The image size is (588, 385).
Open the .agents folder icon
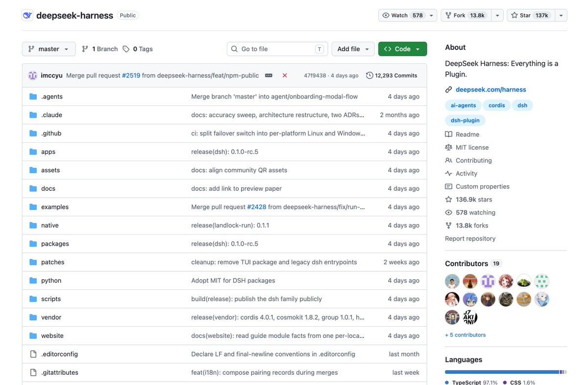[33, 97]
